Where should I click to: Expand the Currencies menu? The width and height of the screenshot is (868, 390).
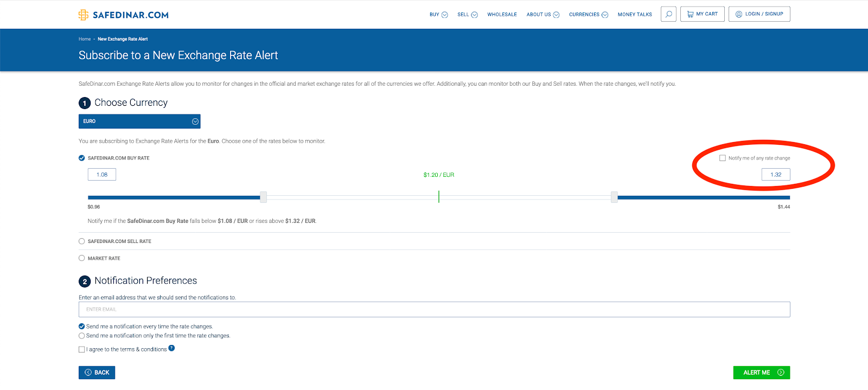click(588, 15)
